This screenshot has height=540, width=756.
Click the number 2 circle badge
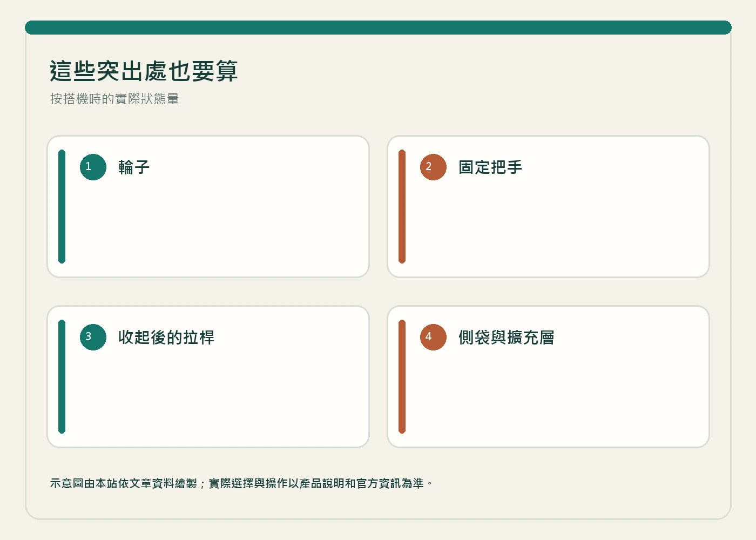point(433,167)
